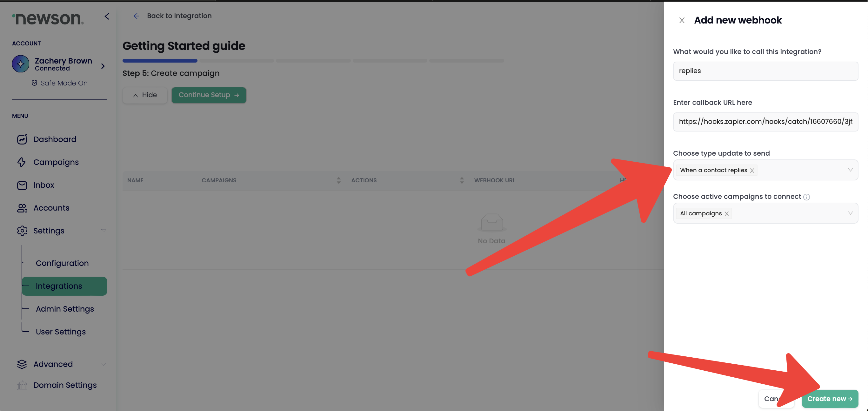Click the Create new button

pyautogui.click(x=829, y=399)
